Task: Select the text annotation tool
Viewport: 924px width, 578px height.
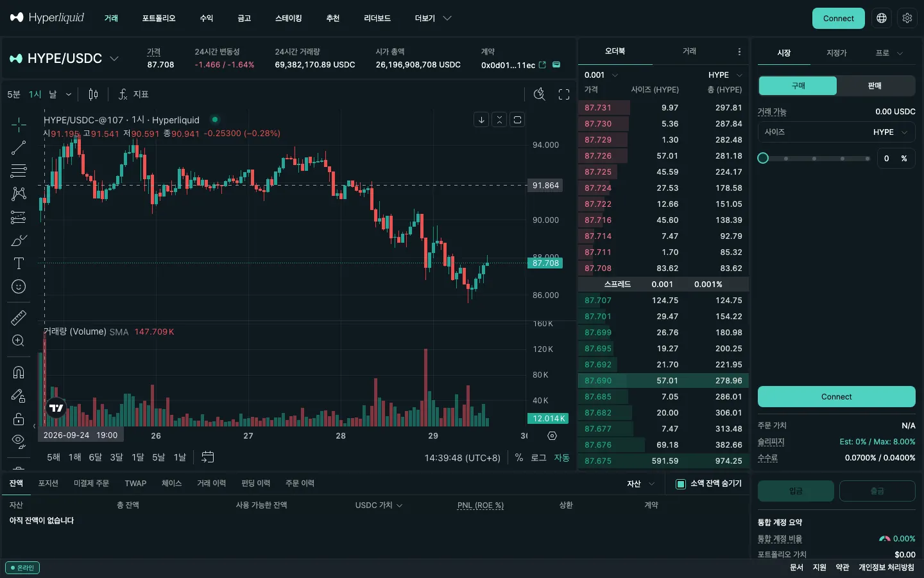Action: (19, 263)
